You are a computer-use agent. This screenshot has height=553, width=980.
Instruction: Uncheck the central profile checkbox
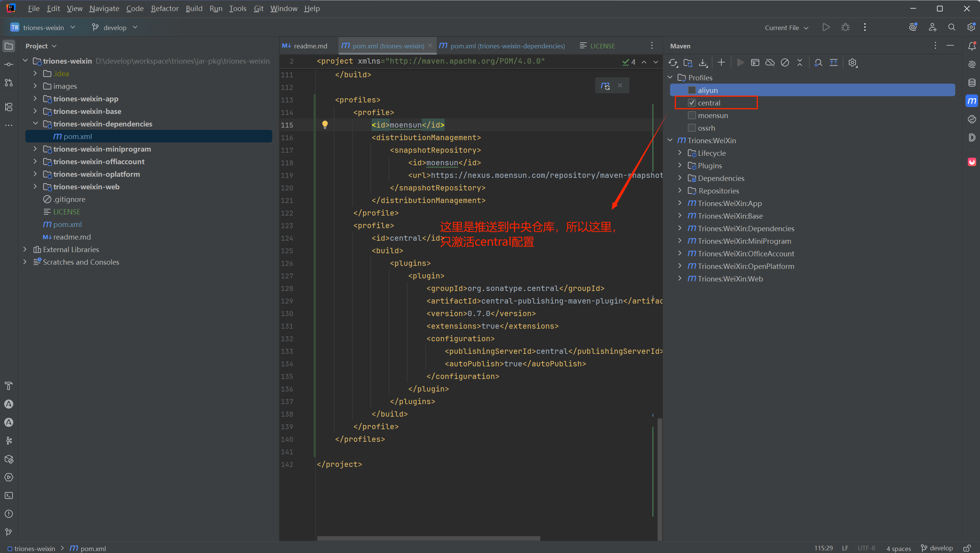(692, 103)
